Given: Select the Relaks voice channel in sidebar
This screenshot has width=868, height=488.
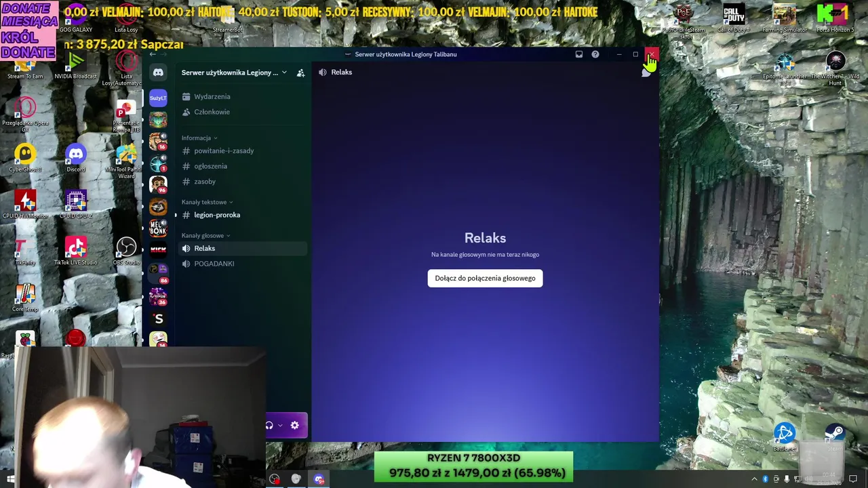Looking at the screenshot, I should 241,248.
